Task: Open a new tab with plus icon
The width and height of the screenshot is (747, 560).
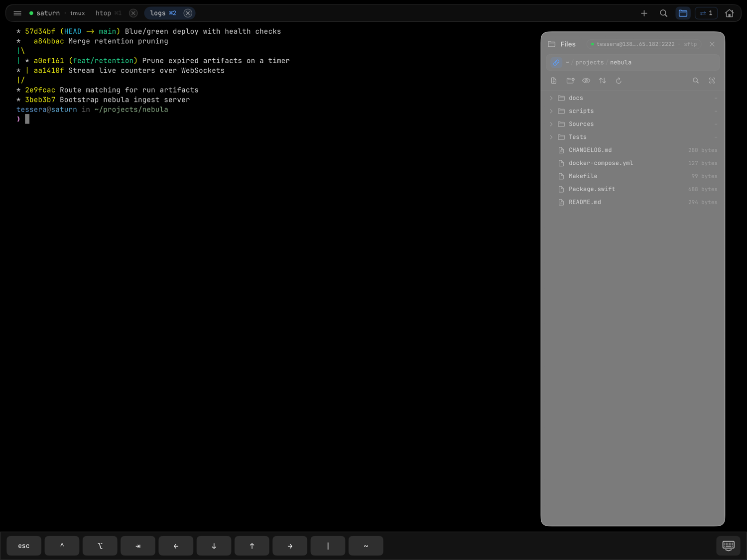Action: point(644,13)
